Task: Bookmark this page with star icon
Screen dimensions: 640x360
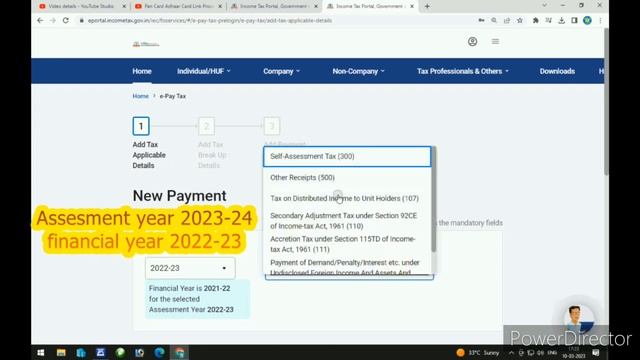Action: tap(520, 20)
